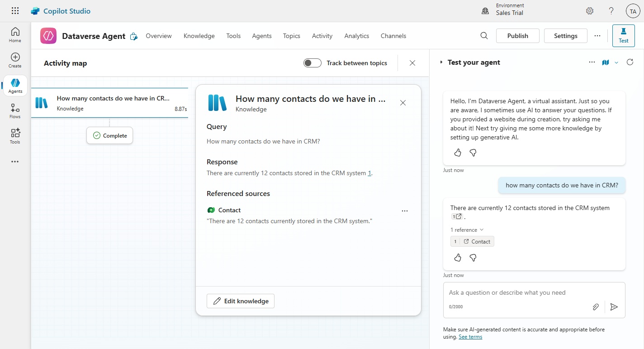Collapse the 1 reference chevron

click(482, 230)
